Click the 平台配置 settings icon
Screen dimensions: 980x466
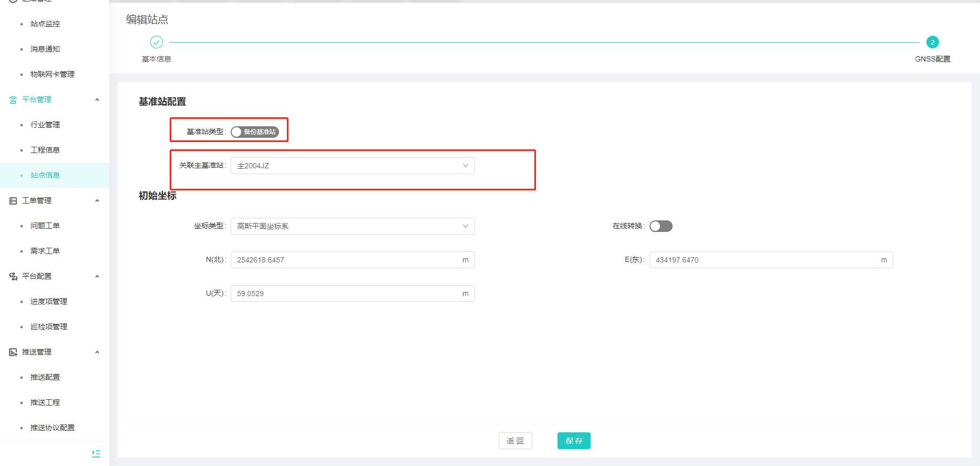click(x=13, y=277)
